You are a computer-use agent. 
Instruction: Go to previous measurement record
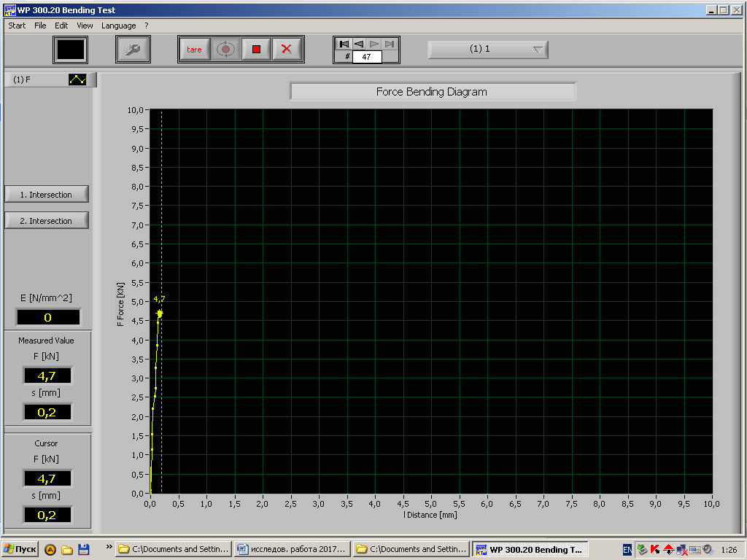click(x=359, y=44)
